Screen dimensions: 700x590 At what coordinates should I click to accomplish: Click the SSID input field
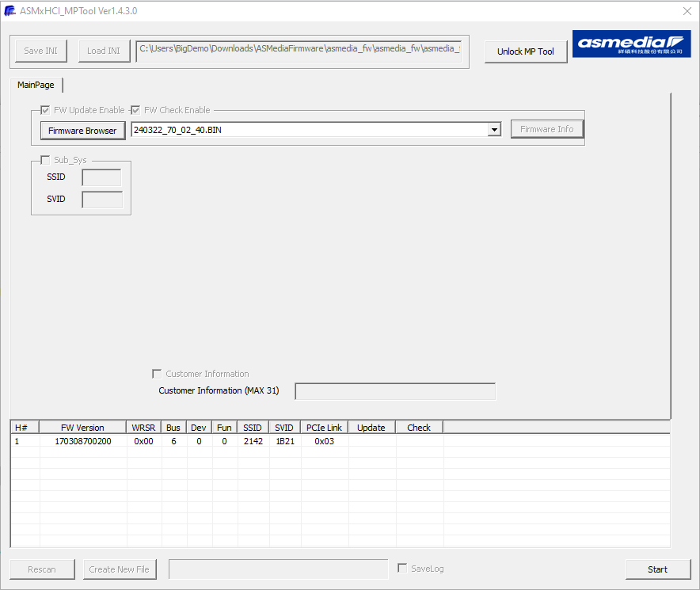(101, 177)
